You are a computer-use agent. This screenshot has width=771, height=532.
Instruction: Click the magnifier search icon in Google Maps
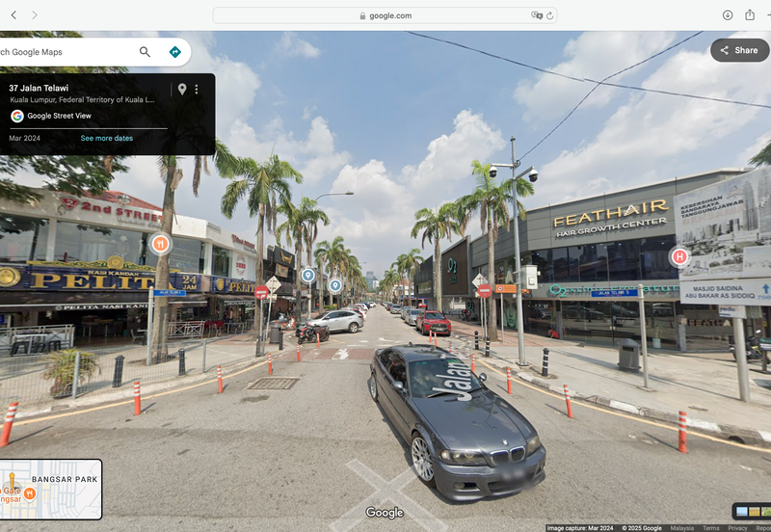click(145, 52)
